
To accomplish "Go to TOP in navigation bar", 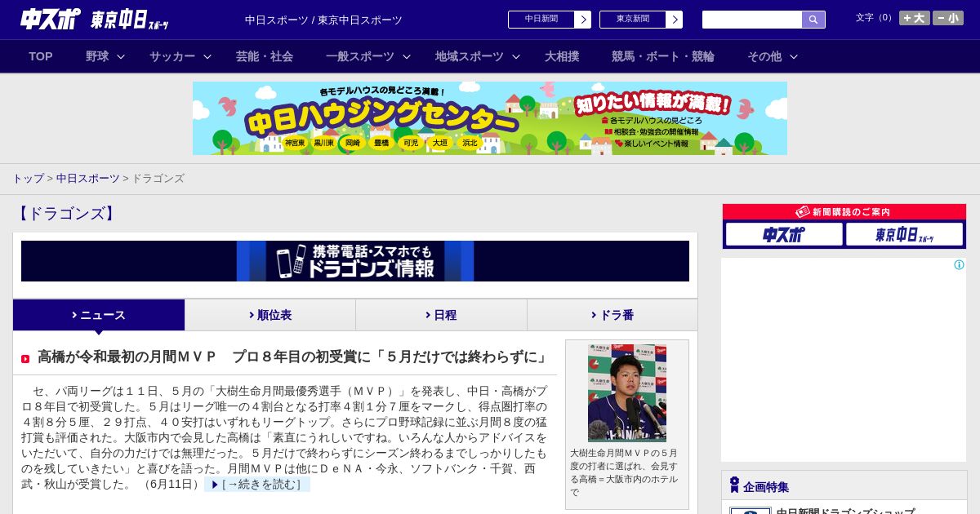I will pyautogui.click(x=41, y=56).
